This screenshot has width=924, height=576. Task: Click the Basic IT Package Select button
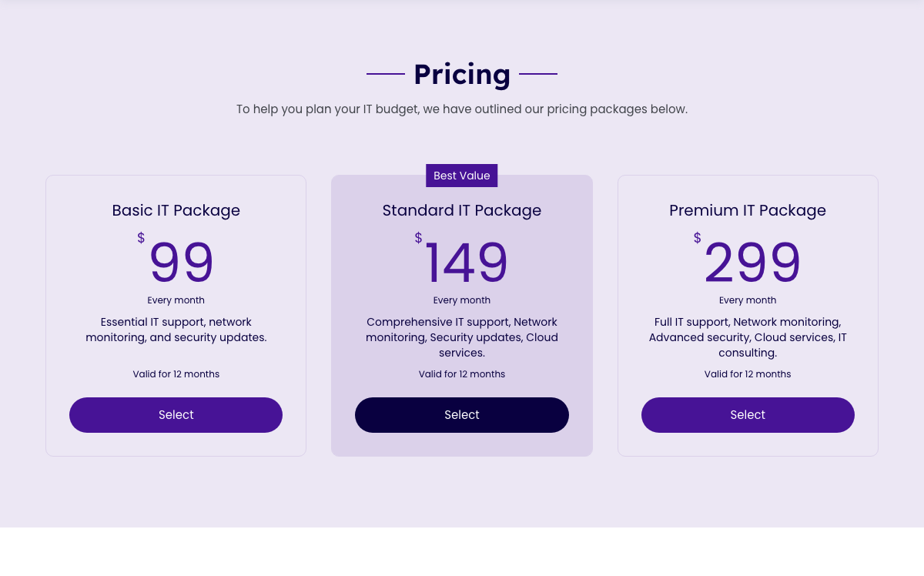point(176,414)
